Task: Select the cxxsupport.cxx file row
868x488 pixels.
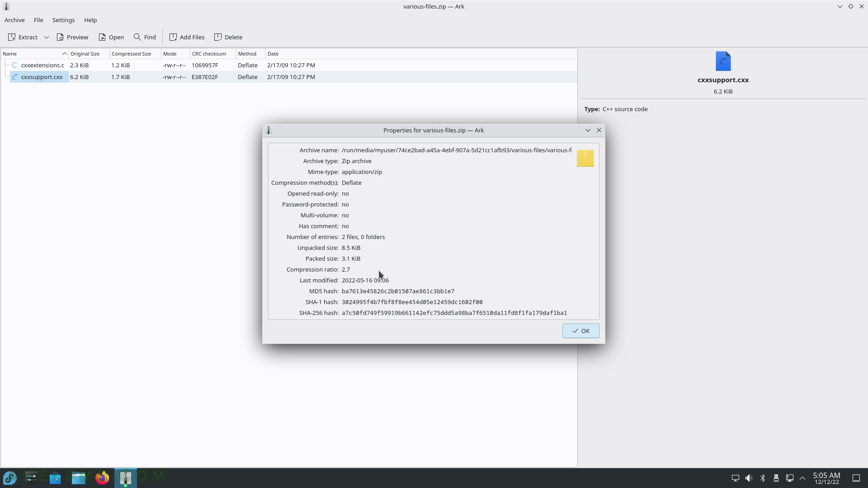Action: pyautogui.click(x=288, y=77)
